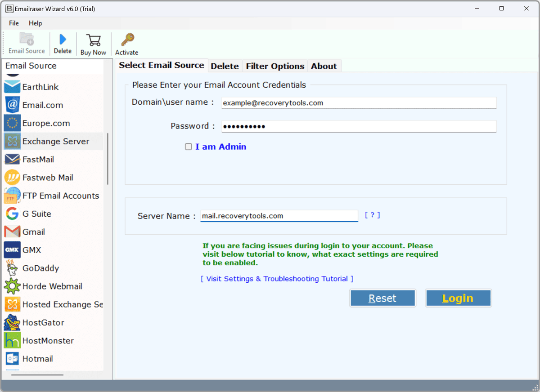Minimize the Emailraser Wizard window
Viewport: 540px width, 392px height.
[x=477, y=9]
